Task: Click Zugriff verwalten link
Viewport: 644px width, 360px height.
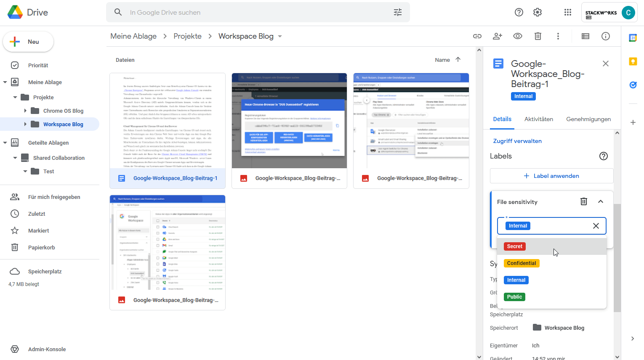Action: pyautogui.click(x=517, y=141)
